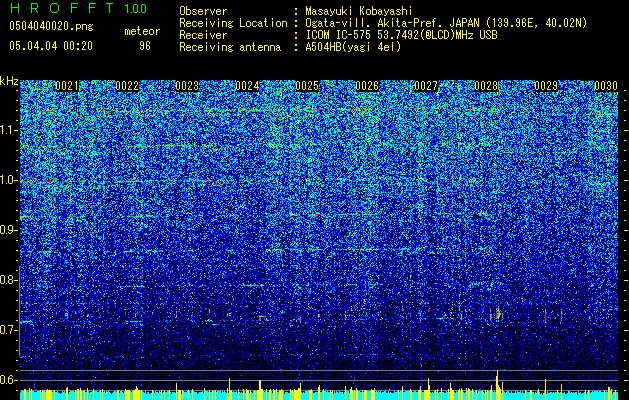Click the red echo trace below 0025 near 0.93 kHz
The width and height of the screenshot is (629, 400).
[x=315, y=215]
